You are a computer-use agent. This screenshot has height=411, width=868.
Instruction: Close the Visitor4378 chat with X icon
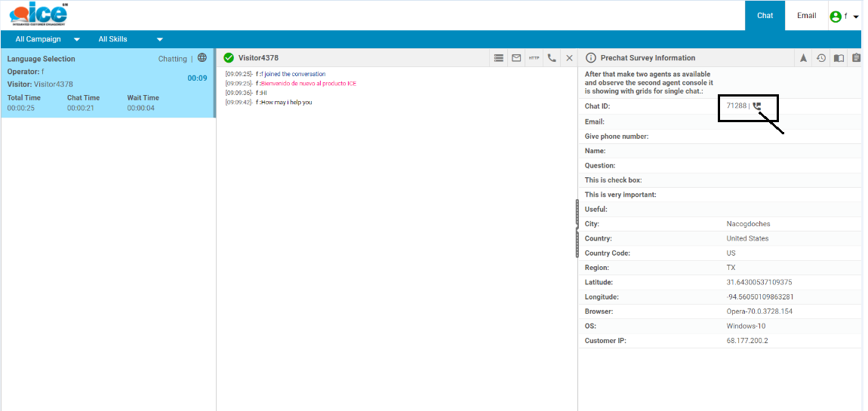(569, 58)
